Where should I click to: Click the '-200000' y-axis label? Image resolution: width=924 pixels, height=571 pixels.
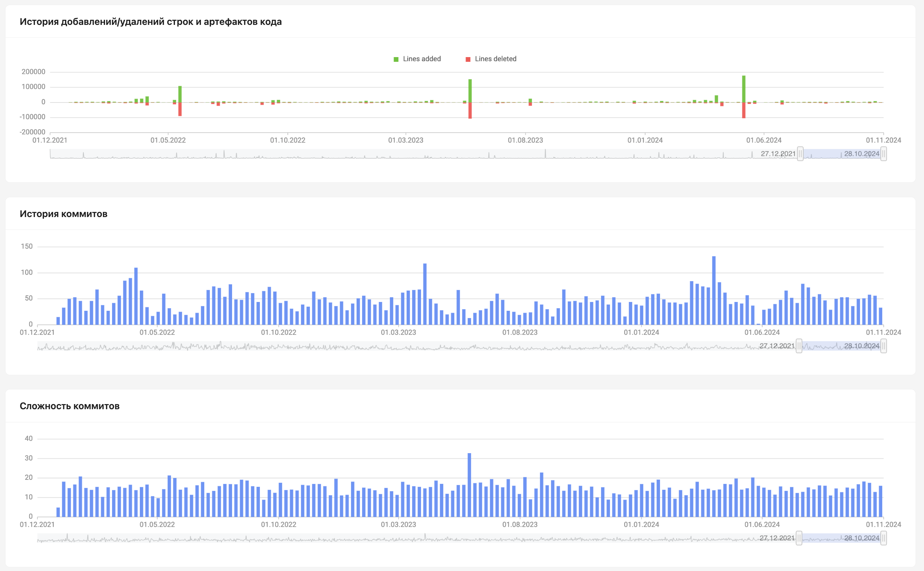(33, 132)
